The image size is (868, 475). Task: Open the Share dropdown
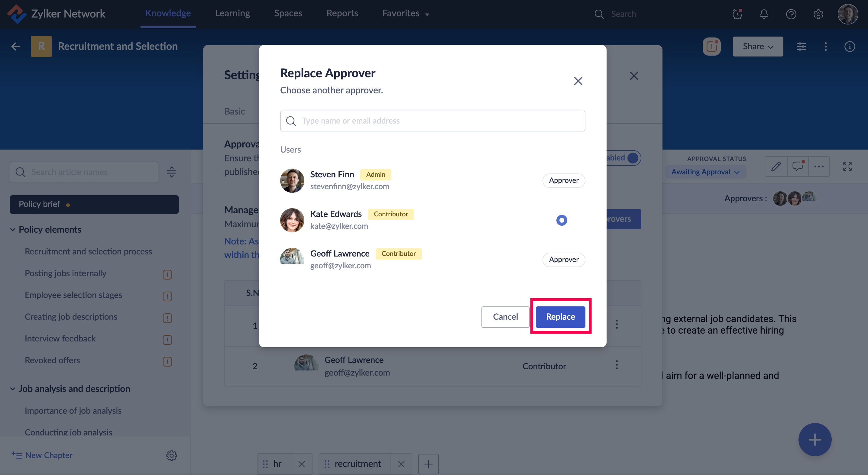click(757, 47)
